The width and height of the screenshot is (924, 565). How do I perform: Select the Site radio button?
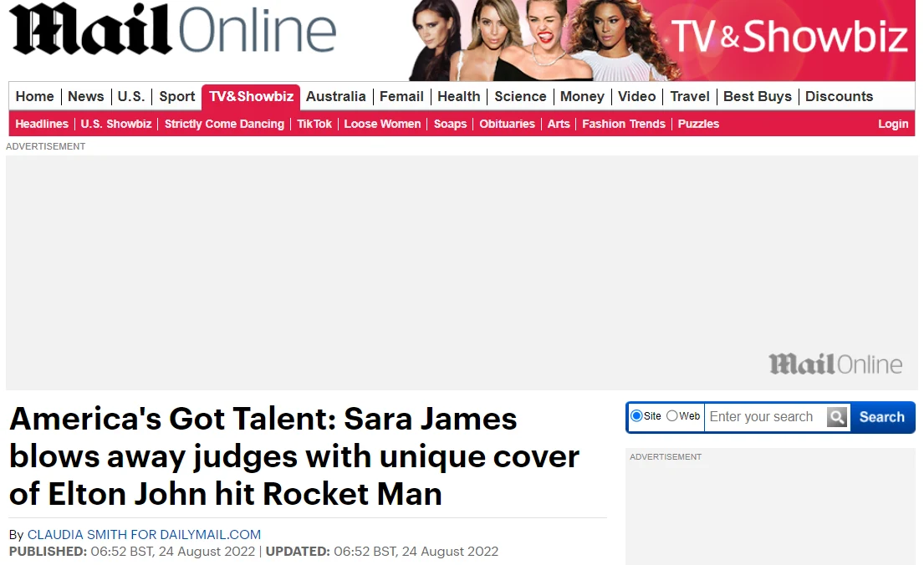tap(636, 415)
